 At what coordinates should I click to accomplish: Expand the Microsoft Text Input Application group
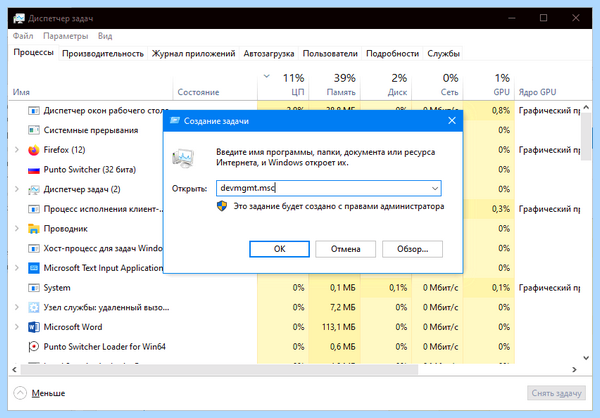tap(16, 268)
